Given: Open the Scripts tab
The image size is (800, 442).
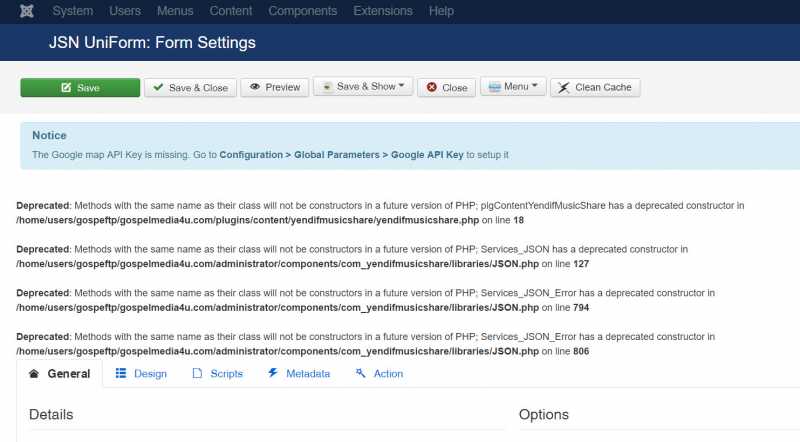Looking at the screenshot, I should coord(217,374).
